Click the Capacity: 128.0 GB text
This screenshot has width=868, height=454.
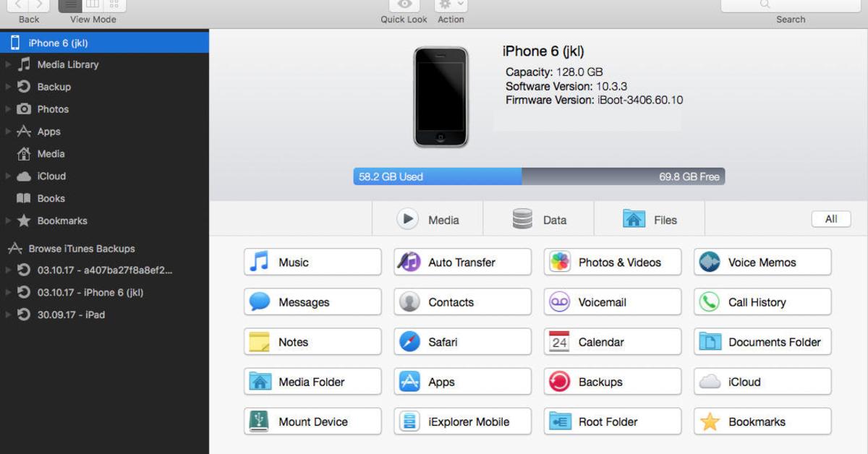coord(554,72)
